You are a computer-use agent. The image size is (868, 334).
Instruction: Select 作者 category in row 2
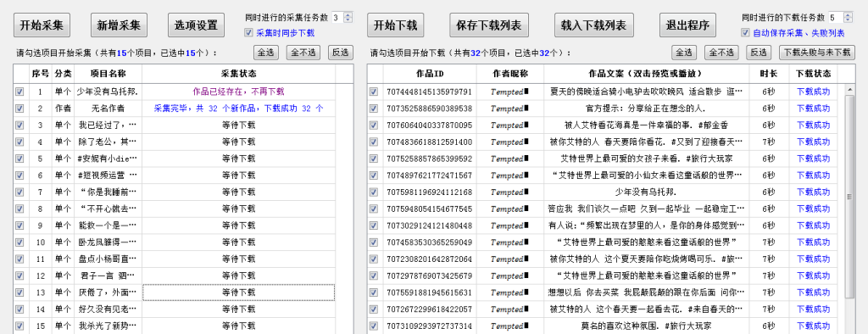click(x=63, y=108)
